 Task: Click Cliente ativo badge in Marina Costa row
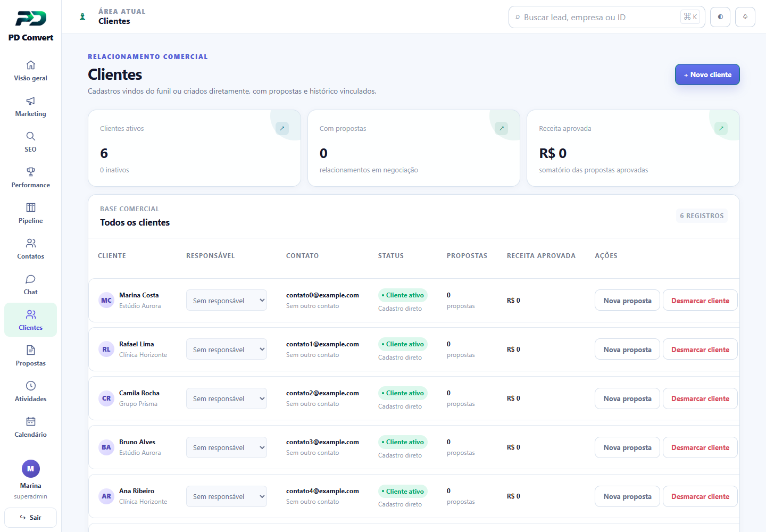point(403,295)
